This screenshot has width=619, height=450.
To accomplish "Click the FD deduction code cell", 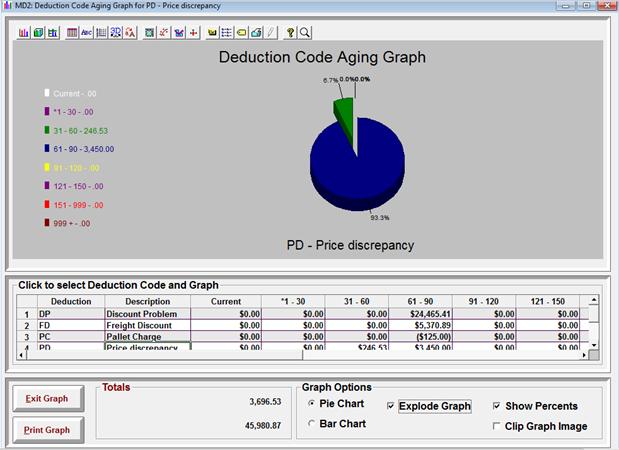I will pyautogui.click(x=71, y=326).
